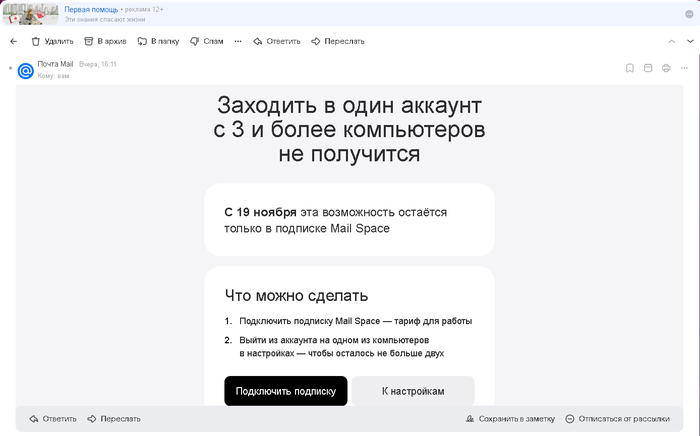Click the ad banner thumbnail image
Image resolution: width=700 pixels, height=436 pixels.
(30, 14)
